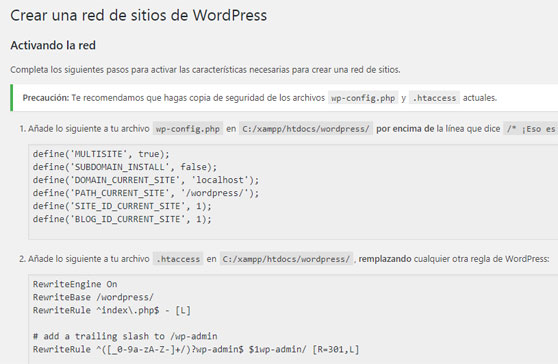Click the RewriteRule line ending with [R=301,L]
The height and width of the screenshot is (364, 558).
click(196, 349)
